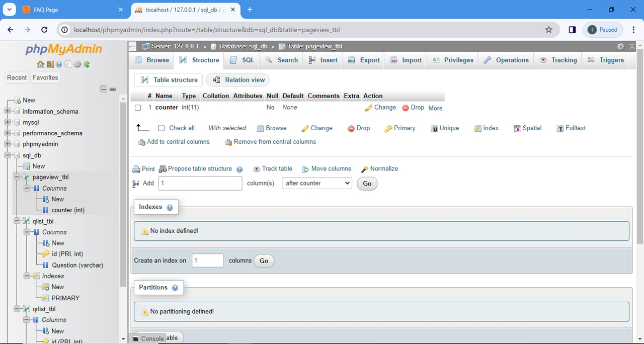Enable the Check all checkbox
The width and height of the screenshot is (644, 344).
162,128
